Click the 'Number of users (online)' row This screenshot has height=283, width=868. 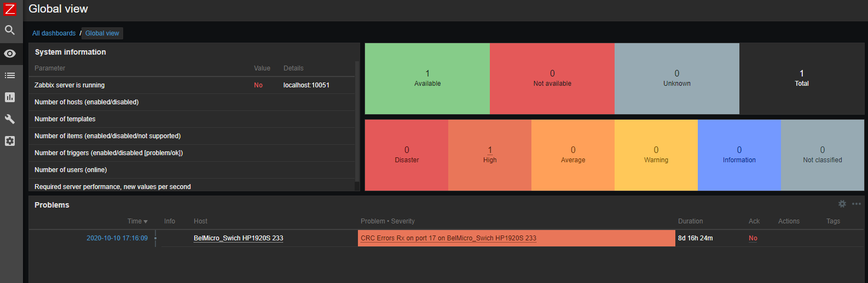192,170
